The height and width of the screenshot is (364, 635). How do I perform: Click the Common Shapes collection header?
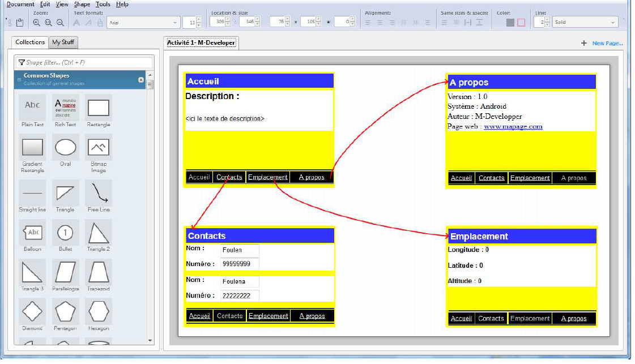tap(80, 79)
